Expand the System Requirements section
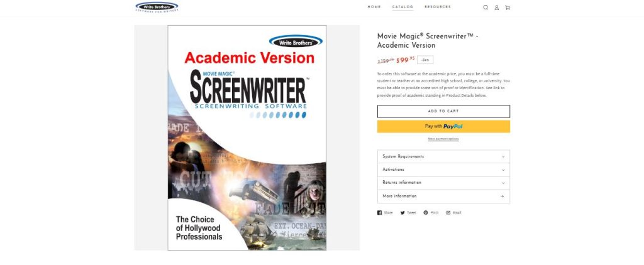This screenshot has width=644, height=265. coord(443,156)
